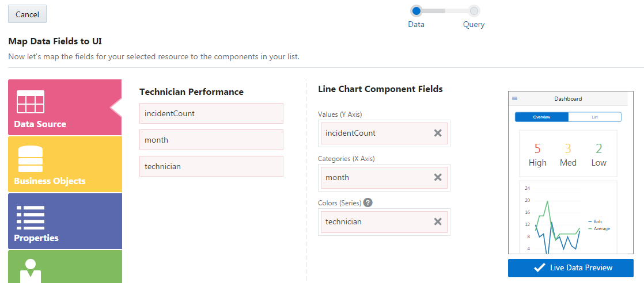Click the Colors Series help icon

(x=368, y=202)
